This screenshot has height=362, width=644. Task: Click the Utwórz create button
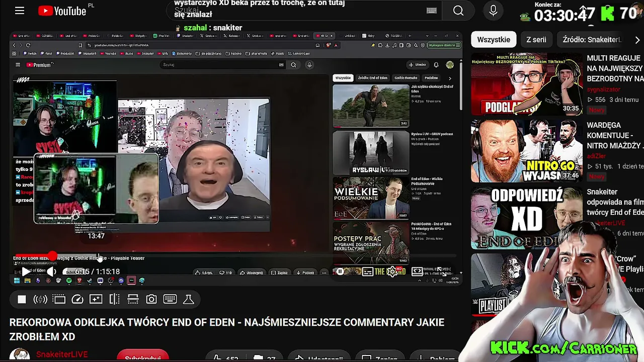pyautogui.click(x=417, y=65)
